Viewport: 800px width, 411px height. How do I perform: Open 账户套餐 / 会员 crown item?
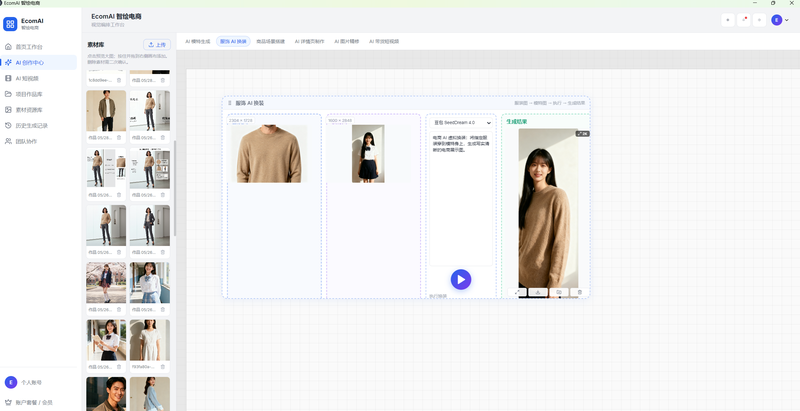[x=38, y=402]
